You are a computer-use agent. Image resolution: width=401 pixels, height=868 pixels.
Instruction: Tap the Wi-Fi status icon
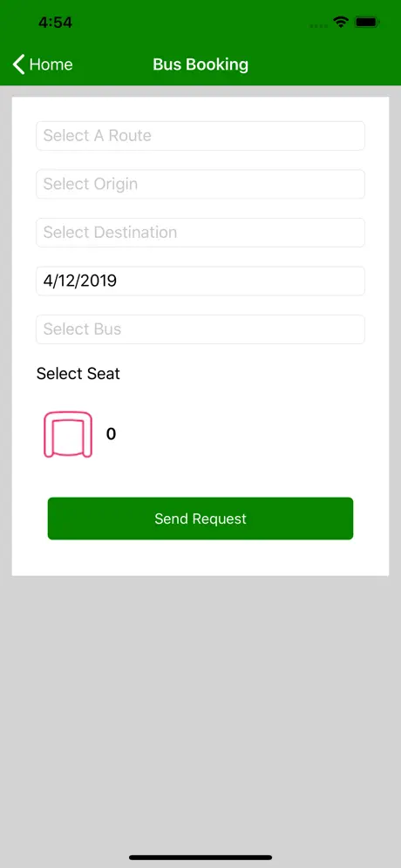[x=341, y=22]
